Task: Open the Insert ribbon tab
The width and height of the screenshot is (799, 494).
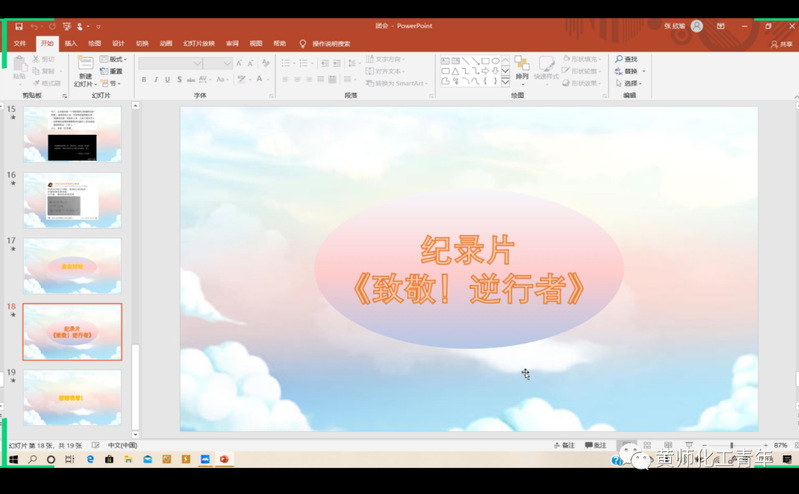Action: (70, 44)
